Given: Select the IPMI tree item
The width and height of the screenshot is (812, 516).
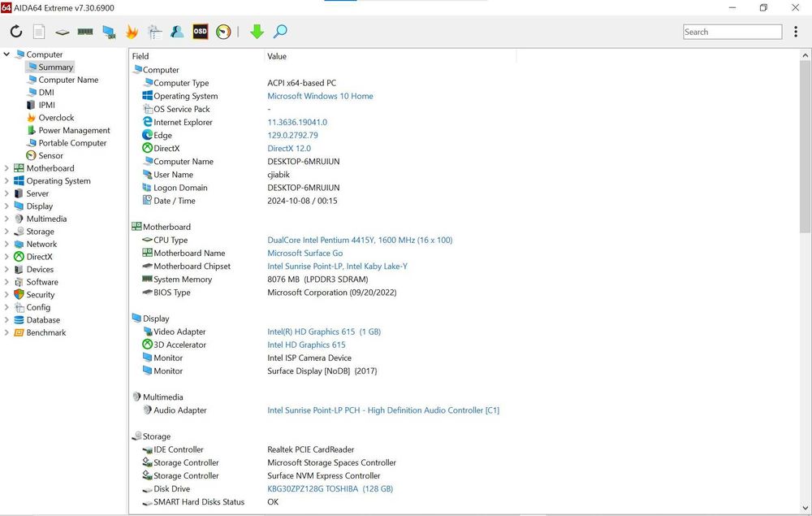Looking at the screenshot, I should tap(41, 105).
